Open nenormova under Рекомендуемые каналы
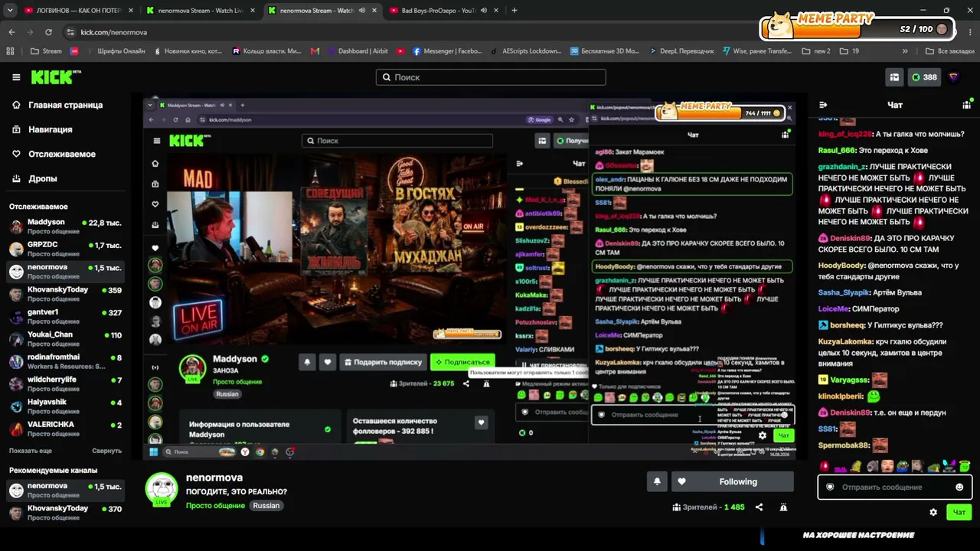 tap(65, 490)
